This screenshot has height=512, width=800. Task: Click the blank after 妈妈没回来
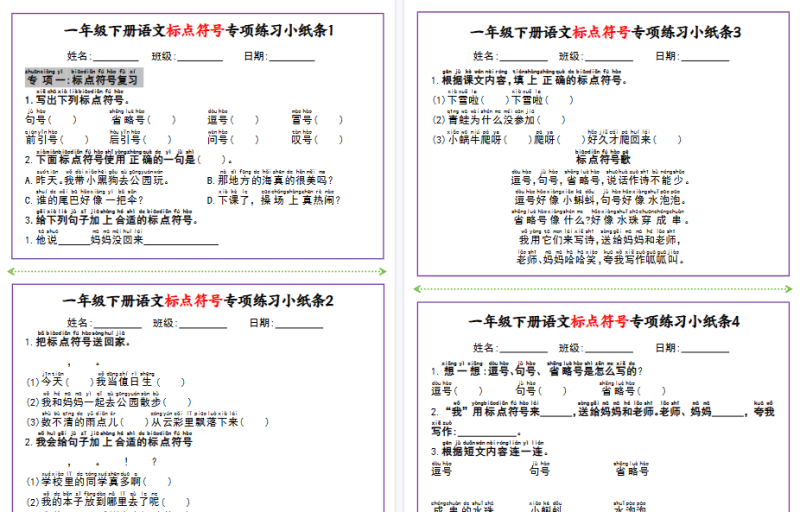click(x=181, y=241)
